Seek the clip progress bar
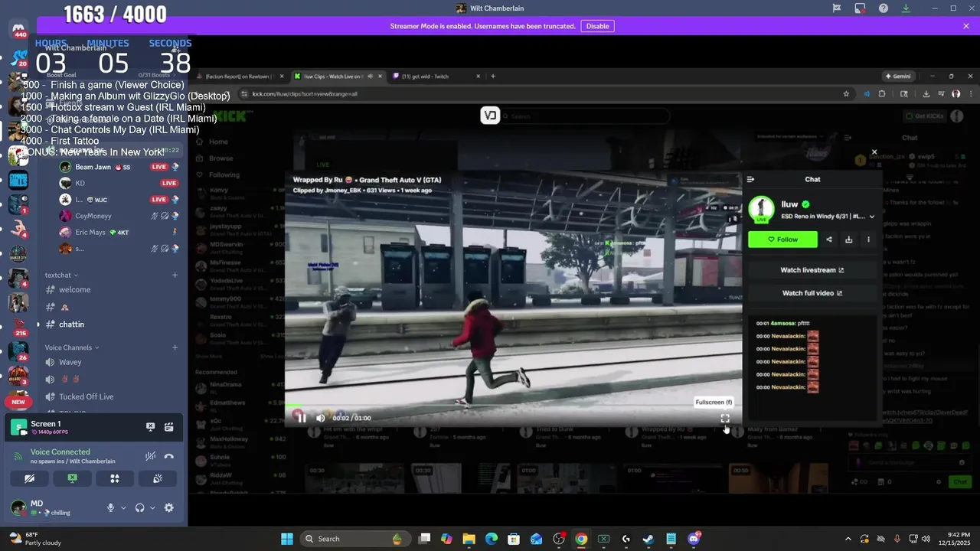 pyautogui.click(x=513, y=407)
